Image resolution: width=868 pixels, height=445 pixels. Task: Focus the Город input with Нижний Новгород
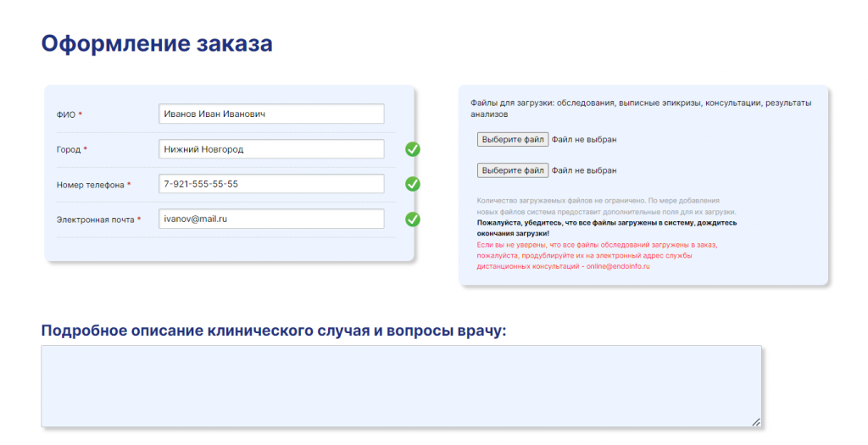[x=271, y=149]
